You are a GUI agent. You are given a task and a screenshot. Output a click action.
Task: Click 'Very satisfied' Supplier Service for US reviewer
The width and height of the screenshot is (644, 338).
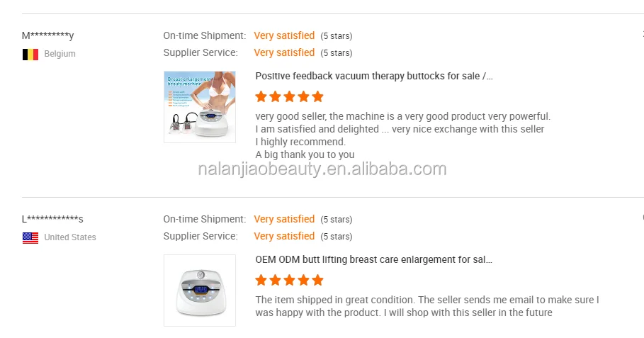pos(284,236)
